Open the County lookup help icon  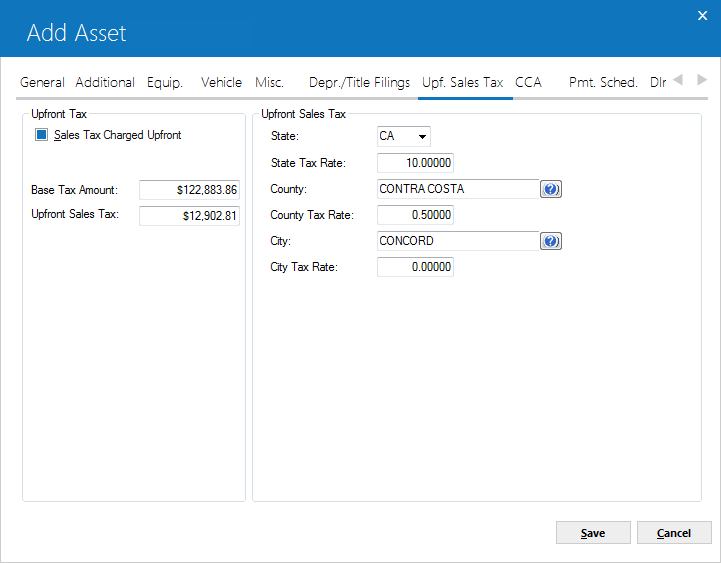click(x=550, y=189)
